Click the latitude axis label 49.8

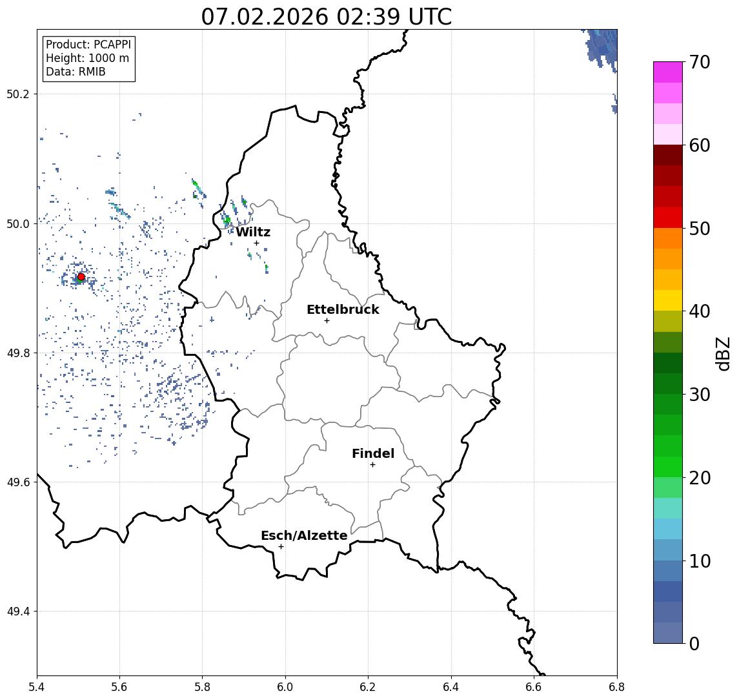[x=17, y=353]
